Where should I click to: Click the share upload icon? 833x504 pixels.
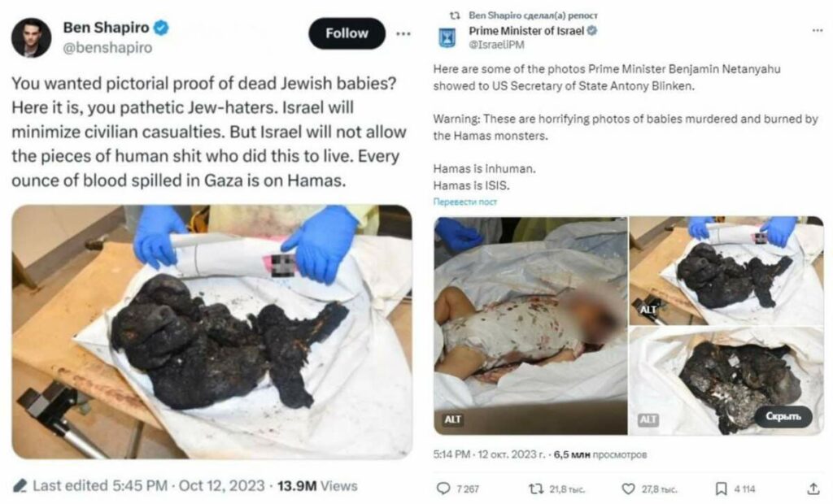tap(813, 489)
